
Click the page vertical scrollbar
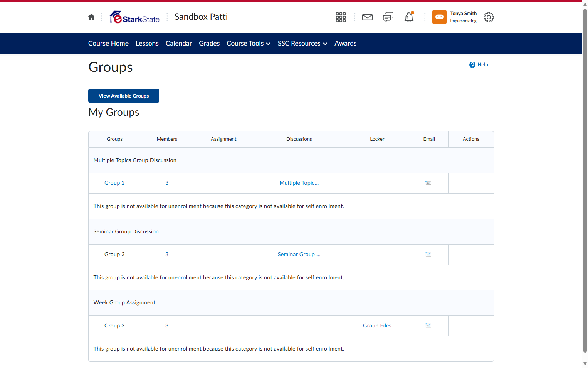coord(585,181)
